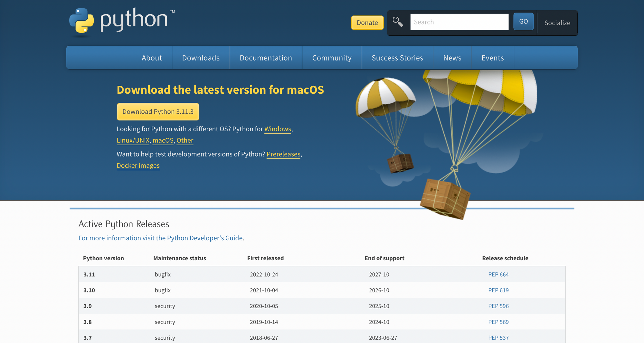Follow the Windows download link
Image resolution: width=644 pixels, height=343 pixels.
coord(278,129)
